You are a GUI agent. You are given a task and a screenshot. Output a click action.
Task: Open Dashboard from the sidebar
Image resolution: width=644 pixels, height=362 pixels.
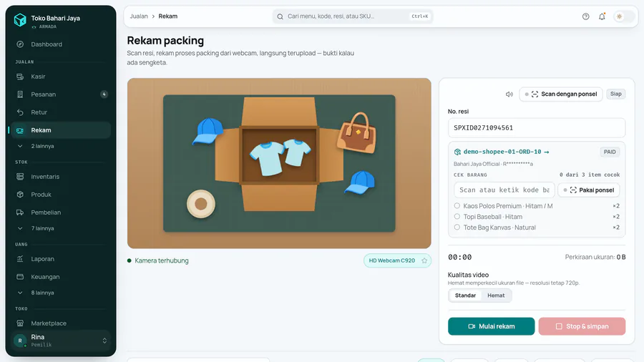coord(60,44)
